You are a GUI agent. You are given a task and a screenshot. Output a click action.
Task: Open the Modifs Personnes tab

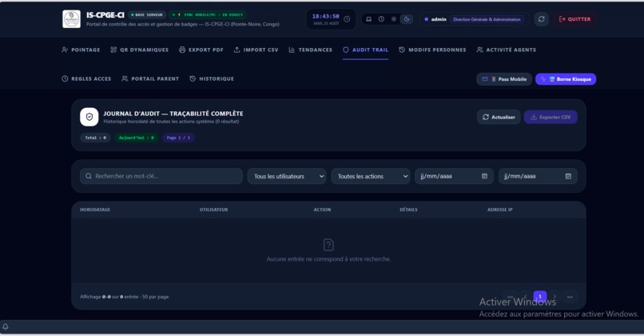(x=432, y=50)
